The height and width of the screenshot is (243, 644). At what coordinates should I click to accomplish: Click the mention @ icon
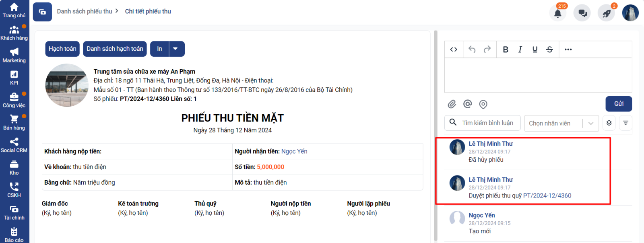point(467,104)
